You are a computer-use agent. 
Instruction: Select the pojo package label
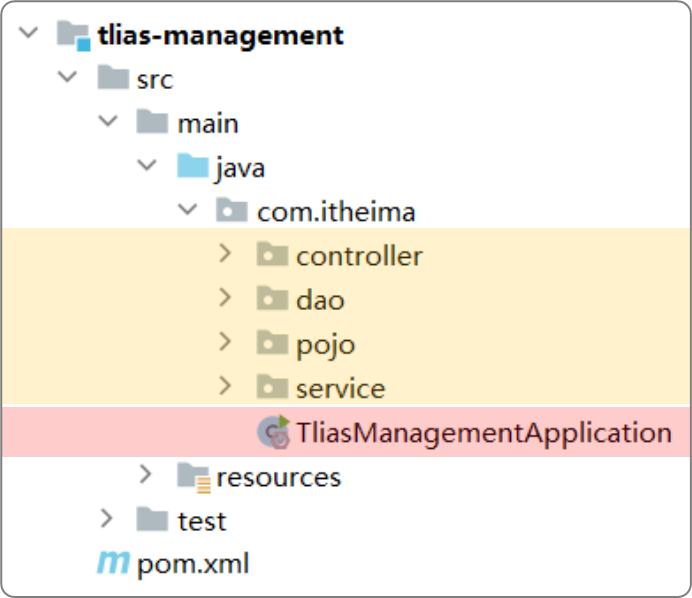click(x=325, y=344)
